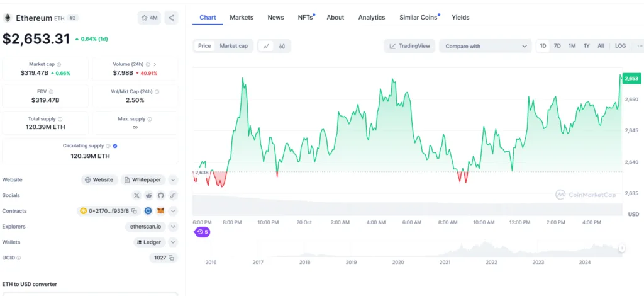The height and width of the screenshot is (296, 644).
Task: Open Ethereum's Reddit social link
Action: click(x=148, y=195)
